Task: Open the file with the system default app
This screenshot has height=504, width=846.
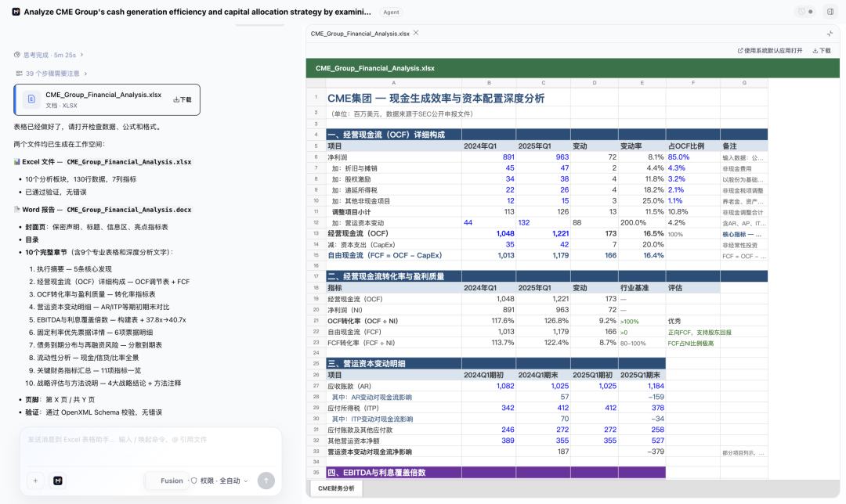Action: pyautogui.click(x=770, y=51)
